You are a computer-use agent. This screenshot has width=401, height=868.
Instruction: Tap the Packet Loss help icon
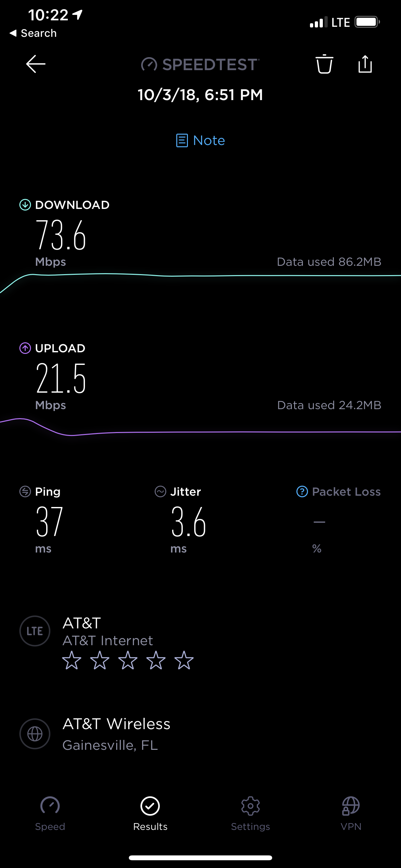tap(302, 491)
